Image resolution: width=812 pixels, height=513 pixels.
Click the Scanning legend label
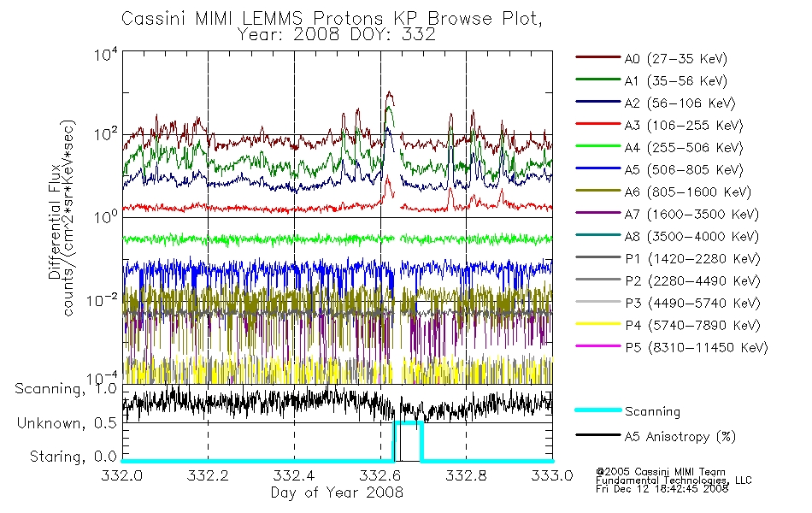click(652, 412)
